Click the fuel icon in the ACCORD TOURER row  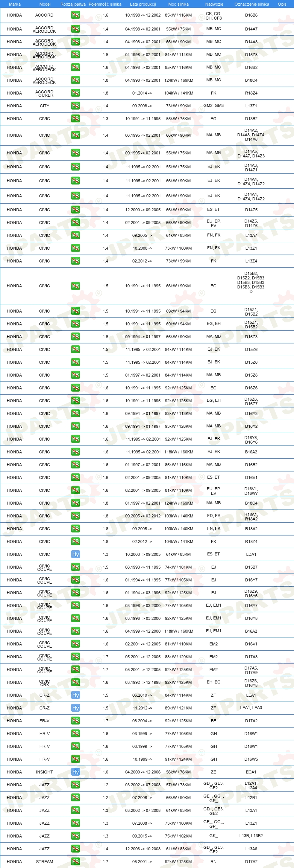click(x=75, y=93)
